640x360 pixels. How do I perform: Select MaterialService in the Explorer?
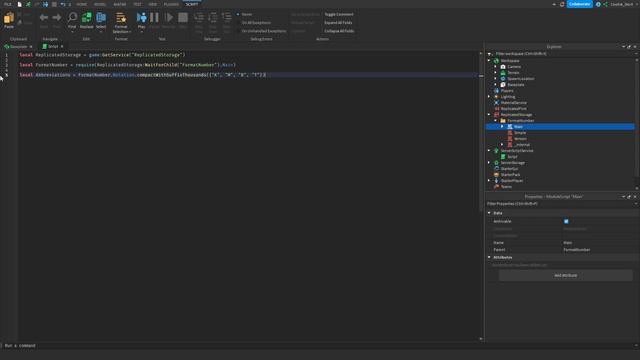point(513,103)
